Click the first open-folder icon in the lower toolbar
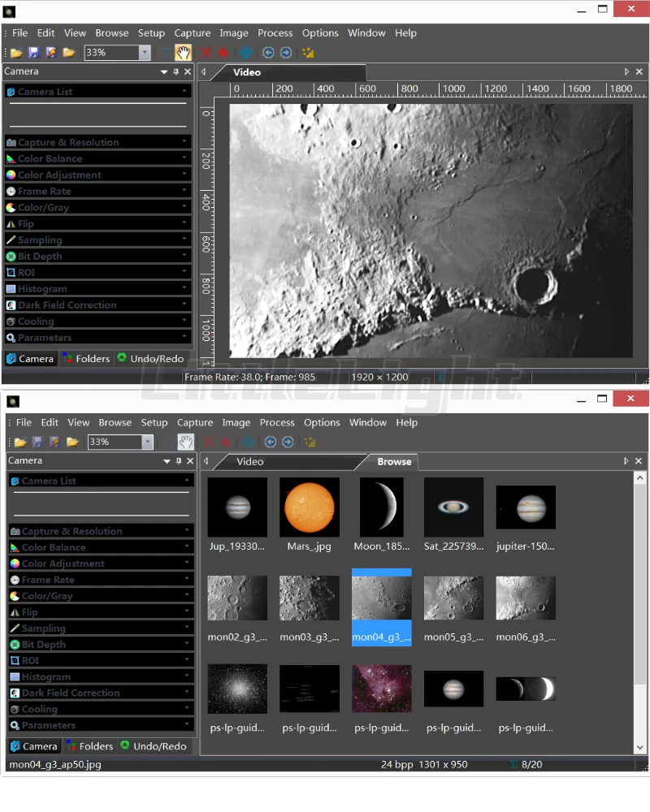 pyautogui.click(x=20, y=442)
